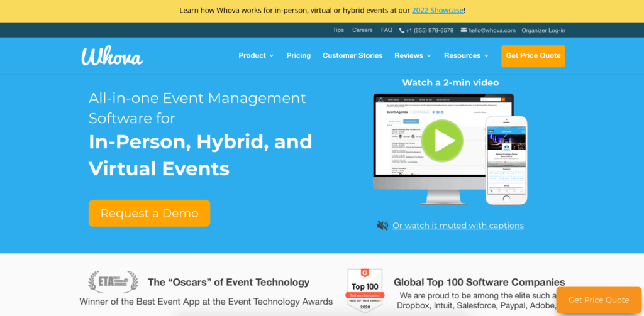
Task: Click the phone icon beside +1 (855) 978-6578
Action: click(402, 30)
